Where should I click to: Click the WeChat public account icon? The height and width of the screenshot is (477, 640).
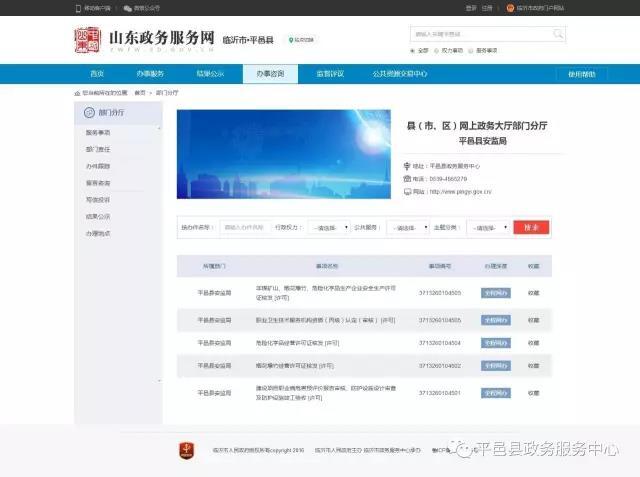[127, 7]
